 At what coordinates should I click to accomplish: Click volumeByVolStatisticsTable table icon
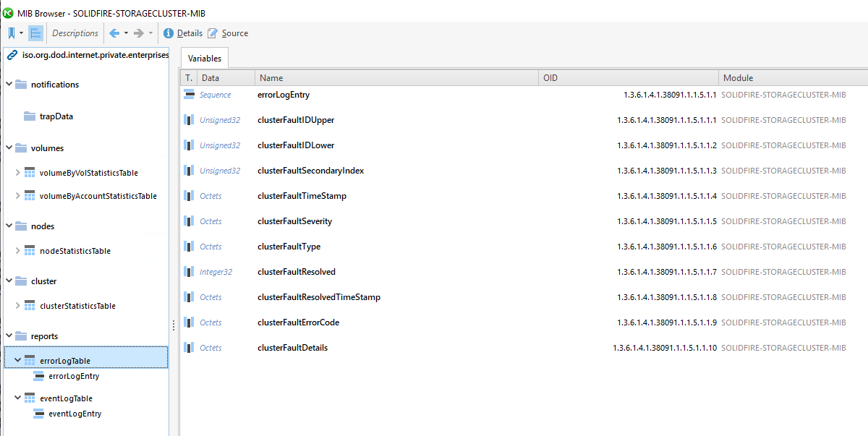pyautogui.click(x=30, y=173)
